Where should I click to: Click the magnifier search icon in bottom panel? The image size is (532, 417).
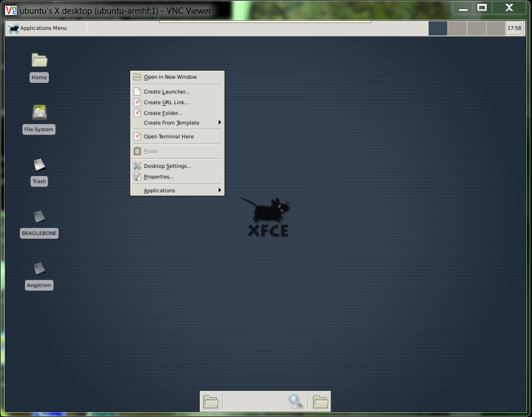click(295, 401)
